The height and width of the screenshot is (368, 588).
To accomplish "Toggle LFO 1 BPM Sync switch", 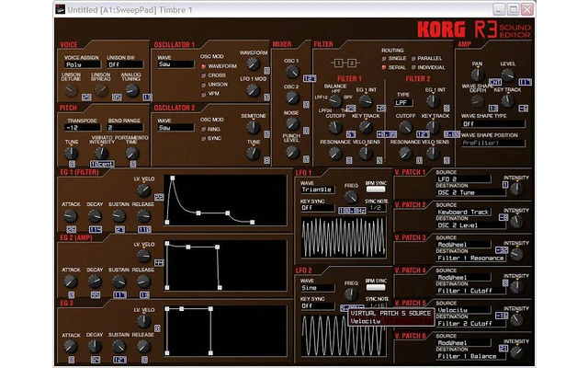I will click(376, 190).
